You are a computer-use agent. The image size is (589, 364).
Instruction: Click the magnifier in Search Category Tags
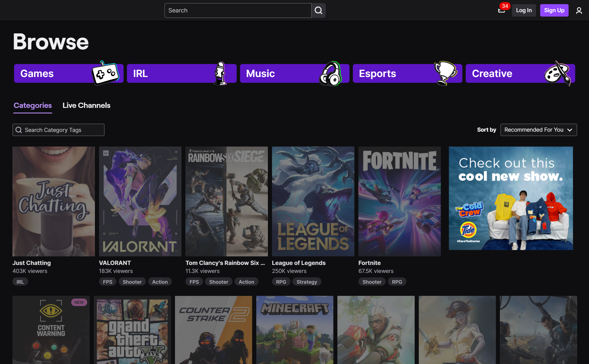[19, 130]
